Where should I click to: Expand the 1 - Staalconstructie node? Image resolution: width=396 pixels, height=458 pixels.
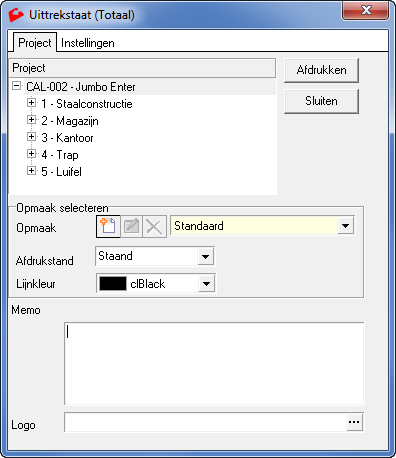click(x=31, y=103)
